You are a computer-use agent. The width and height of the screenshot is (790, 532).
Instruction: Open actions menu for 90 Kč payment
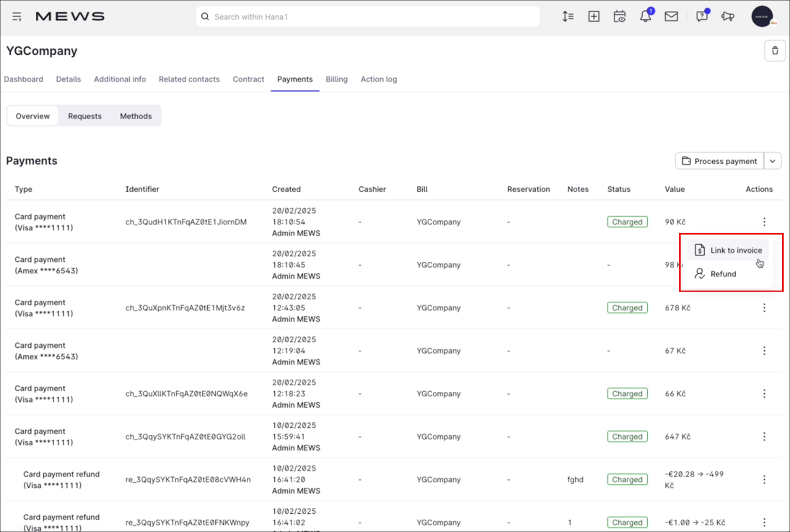pos(764,222)
